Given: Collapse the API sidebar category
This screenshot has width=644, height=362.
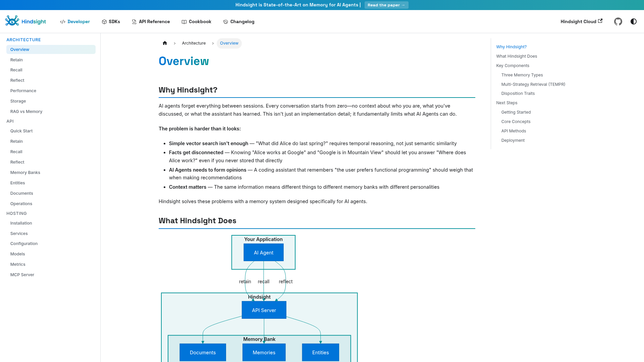Looking at the screenshot, I should (x=10, y=121).
